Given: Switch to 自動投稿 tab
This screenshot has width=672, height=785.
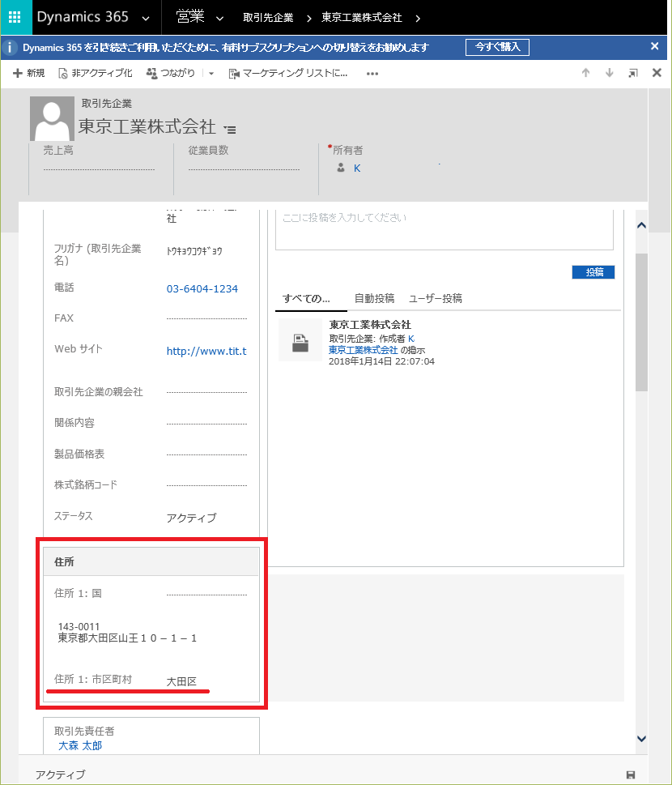Looking at the screenshot, I should (374, 298).
